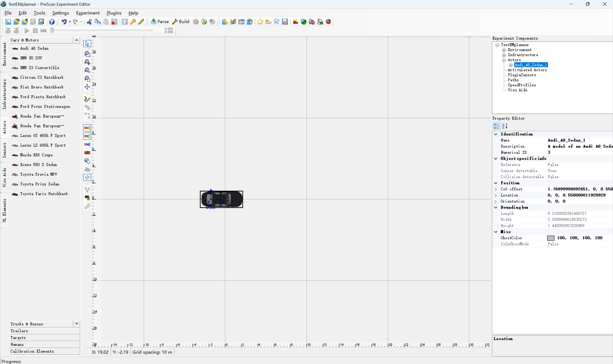The image size is (613, 364).
Task: Expand the Location property row
Action: tap(496, 195)
